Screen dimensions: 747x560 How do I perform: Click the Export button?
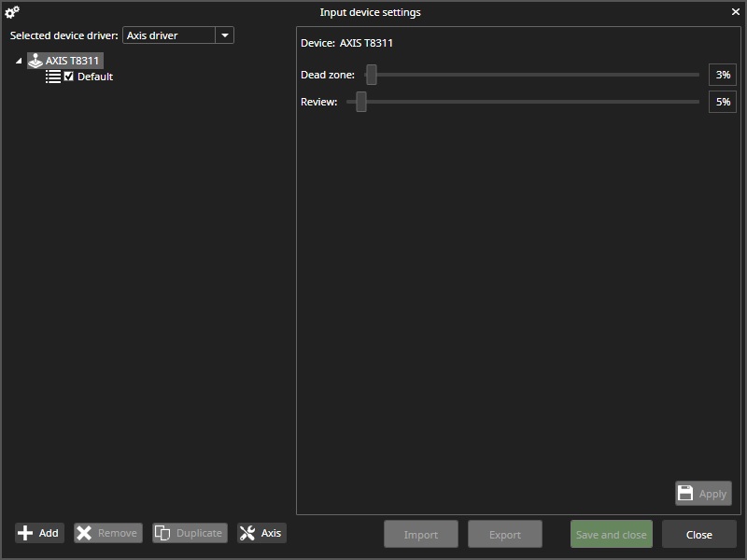click(x=505, y=534)
